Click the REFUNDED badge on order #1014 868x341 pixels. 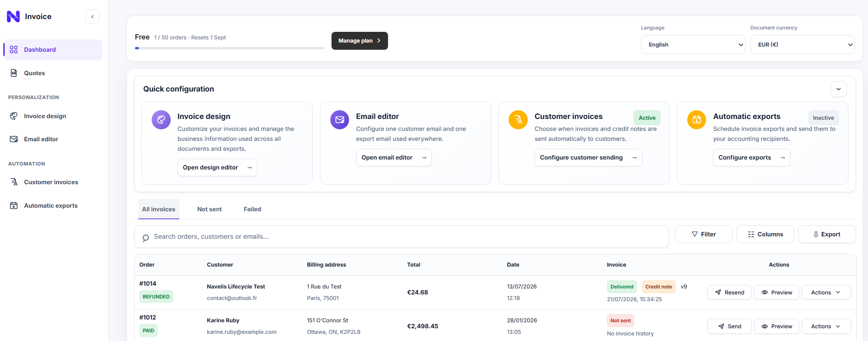pos(156,297)
